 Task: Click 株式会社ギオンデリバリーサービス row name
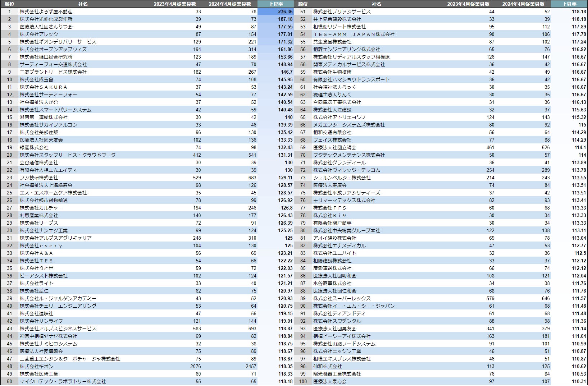click(x=58, y=42)
